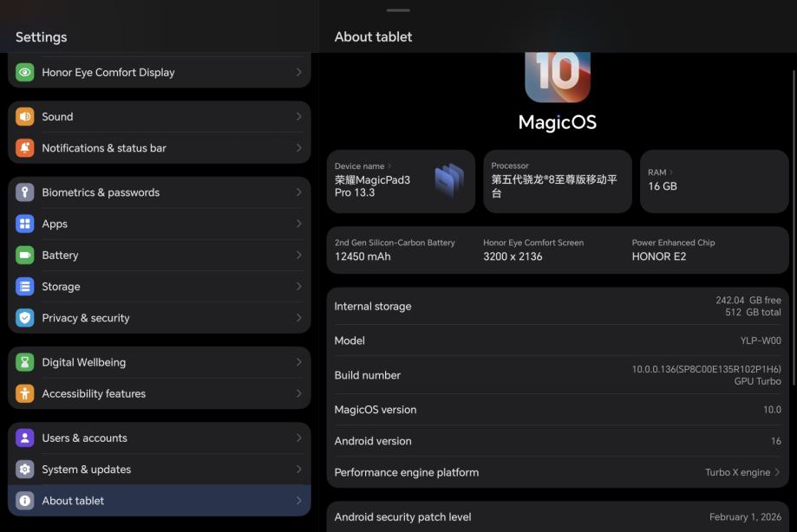Tap the Biometrics & passwords key icon
Viewport: 797px width, 532px height.
[x=24, y=192]
